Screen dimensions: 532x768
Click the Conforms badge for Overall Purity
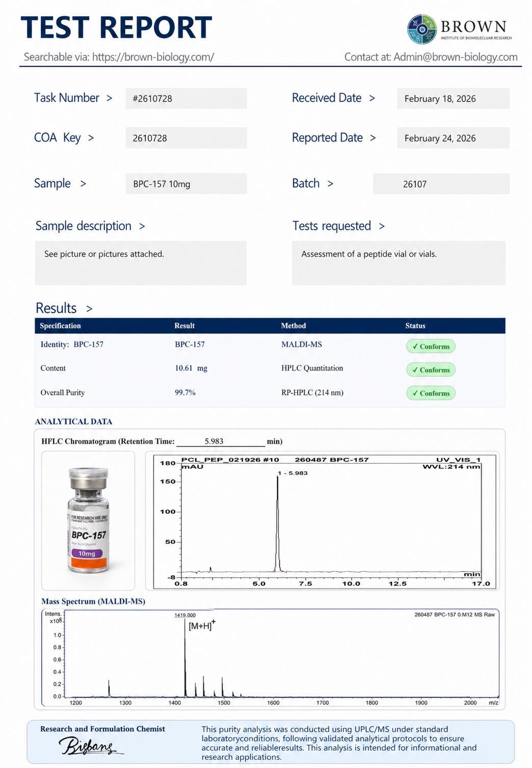click(431, 393)
